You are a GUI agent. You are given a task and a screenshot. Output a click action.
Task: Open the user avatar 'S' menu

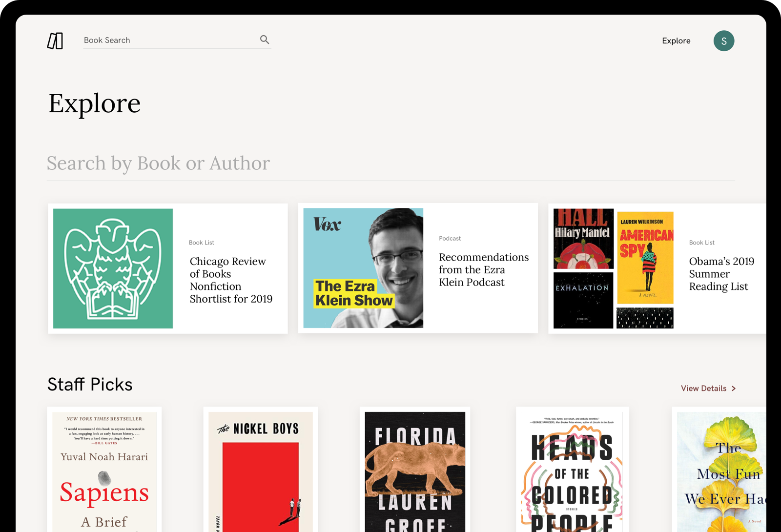(x=724, y=41)
